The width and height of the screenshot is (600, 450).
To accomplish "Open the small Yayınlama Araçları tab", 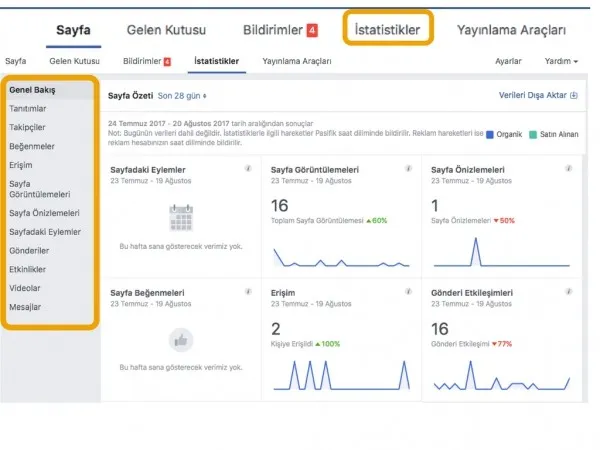I will click(297, 61).
